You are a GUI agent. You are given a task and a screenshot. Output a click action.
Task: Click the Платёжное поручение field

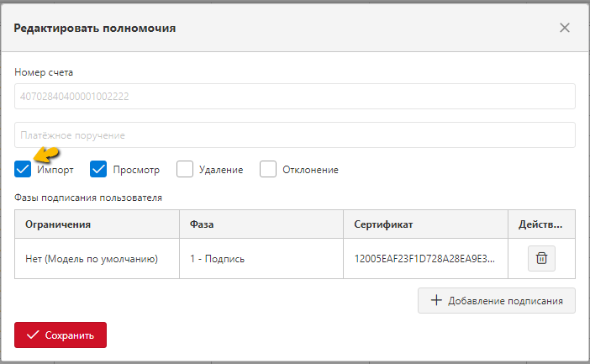295,135
